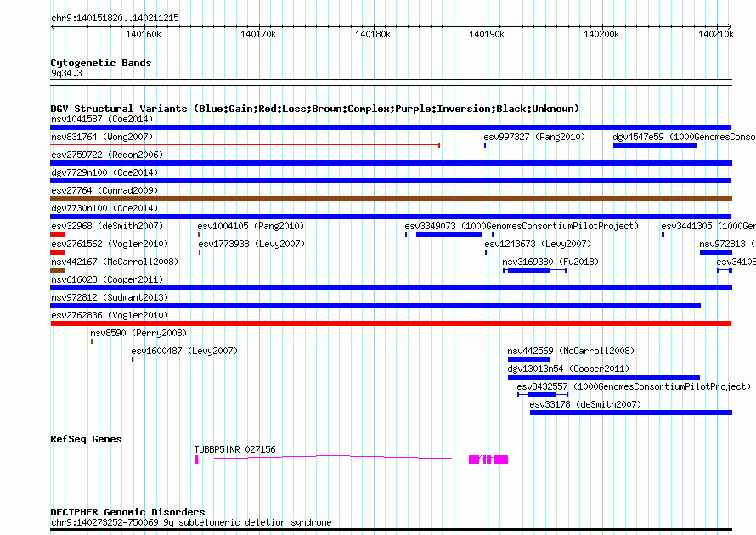Select the red esv2762836 (Vogler2010) loss bar
Viewport: 756px width, 535px height.
click(391, 324)
